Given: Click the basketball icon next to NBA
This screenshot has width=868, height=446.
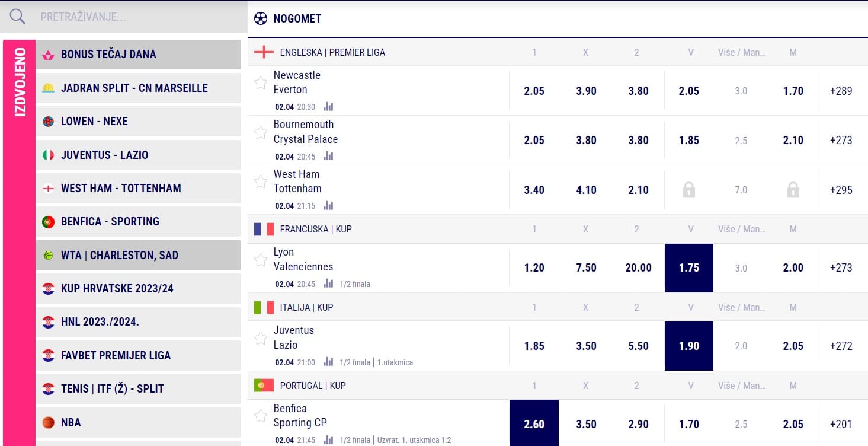Looking at the screenshot, I should click(x=49, y=422).
